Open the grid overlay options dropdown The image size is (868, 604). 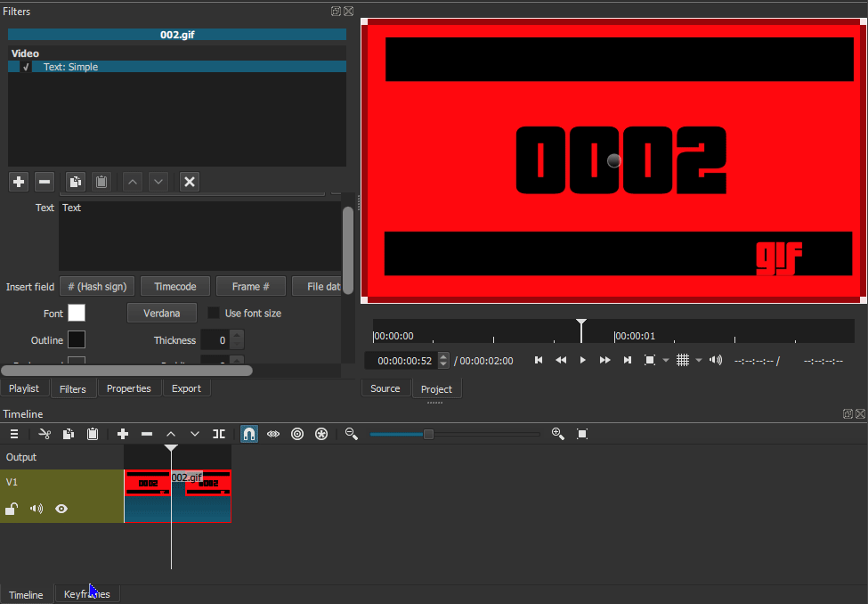(x=699, y=360)
